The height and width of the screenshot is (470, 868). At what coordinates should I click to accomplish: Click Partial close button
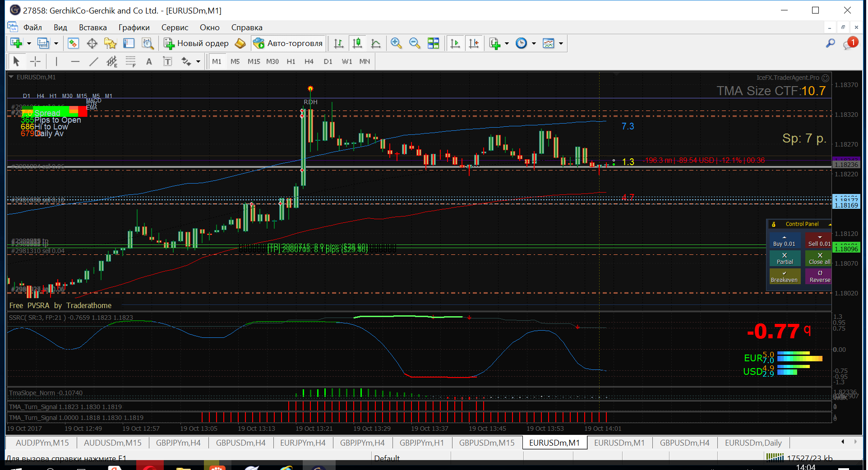785,258
